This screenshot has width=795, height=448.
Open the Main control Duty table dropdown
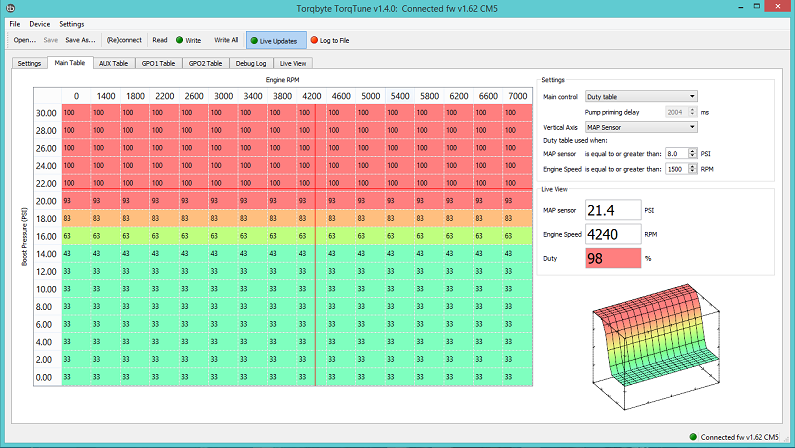click(641, 96)
